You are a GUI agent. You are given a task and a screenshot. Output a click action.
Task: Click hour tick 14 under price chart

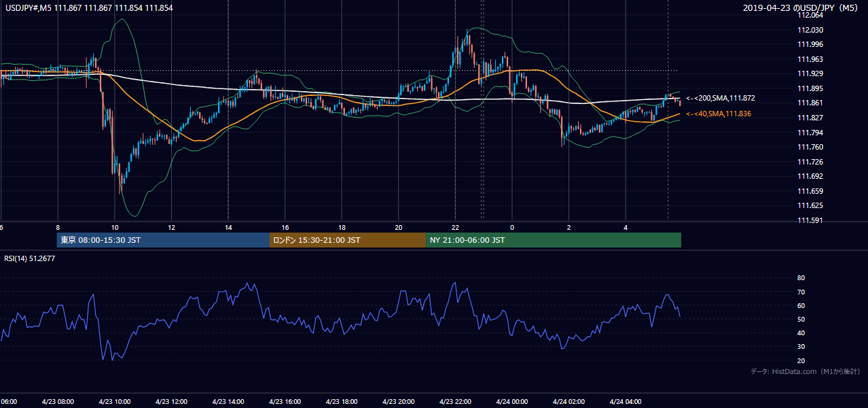coord(228,228)
